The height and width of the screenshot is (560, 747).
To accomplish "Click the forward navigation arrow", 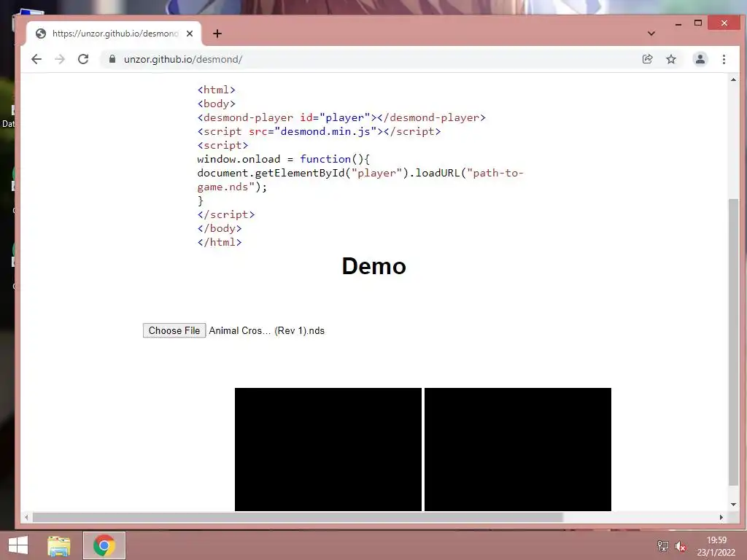I will pyautogui.click(x=60, y=59).
